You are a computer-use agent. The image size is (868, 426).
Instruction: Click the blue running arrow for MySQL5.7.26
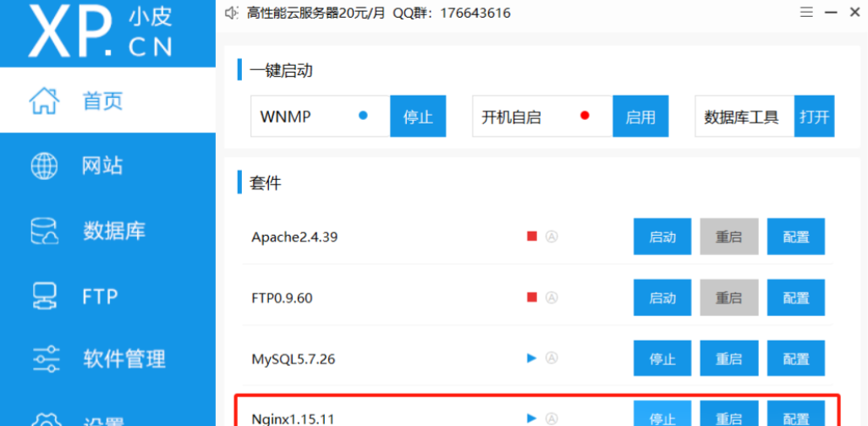click(532, 358)
